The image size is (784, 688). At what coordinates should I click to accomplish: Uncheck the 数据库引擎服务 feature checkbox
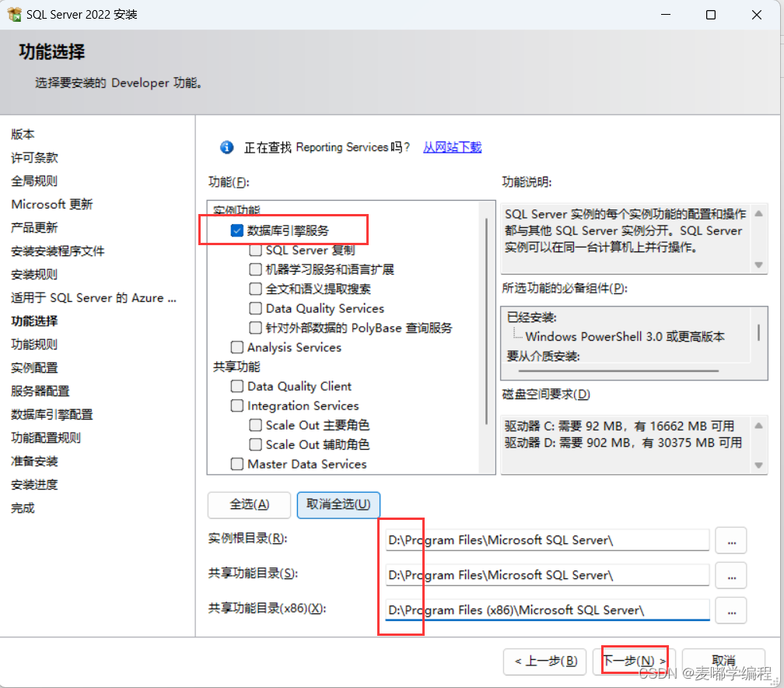(237, 230)
